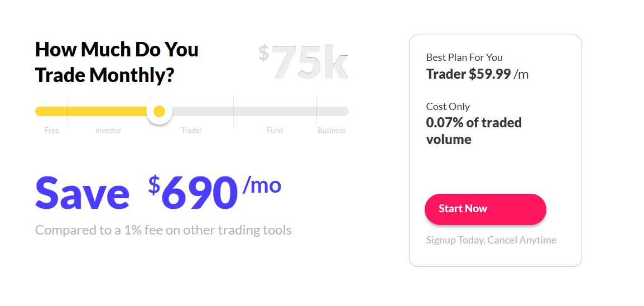This screenshot has height=306, width=644.
Task: Click the 'Trader $59.99 /m' plan price
Action: point(477,74)
